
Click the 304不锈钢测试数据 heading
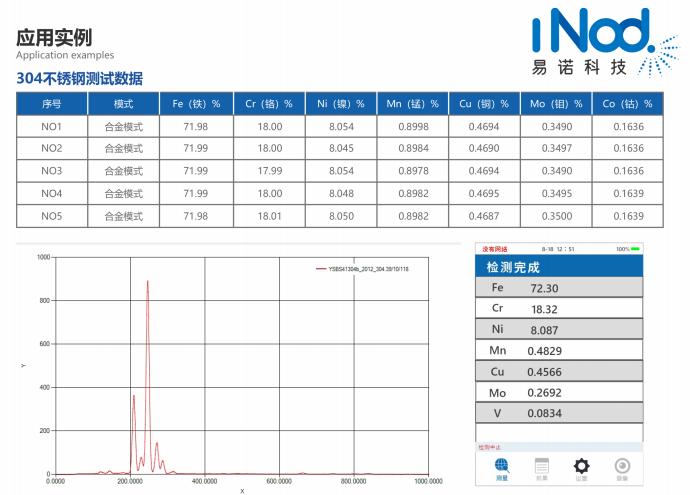pos(80,78)
